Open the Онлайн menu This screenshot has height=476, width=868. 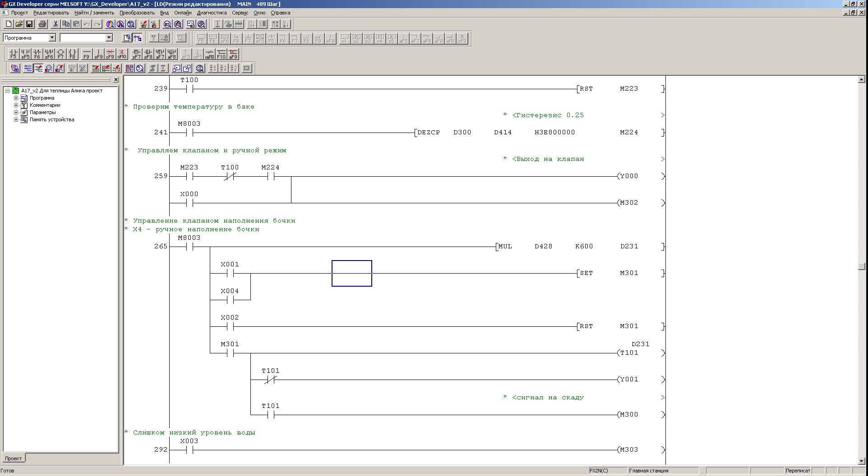(x=183, y=13)
